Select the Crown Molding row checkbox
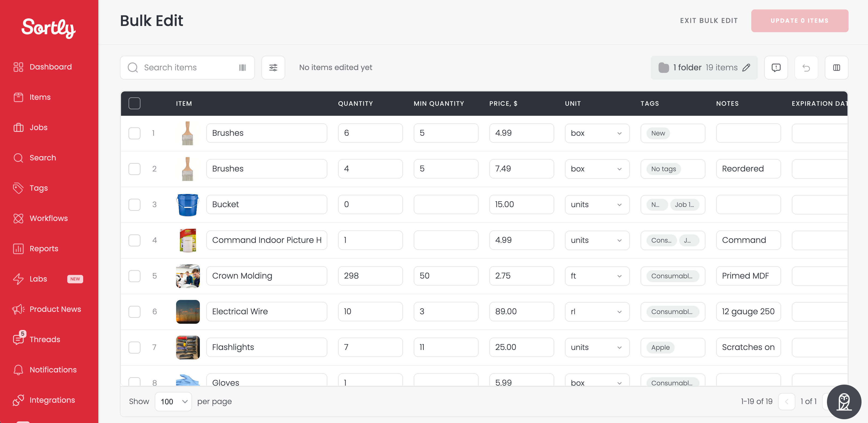This screenshot has width=868, height=423. (x=134, y=276)
